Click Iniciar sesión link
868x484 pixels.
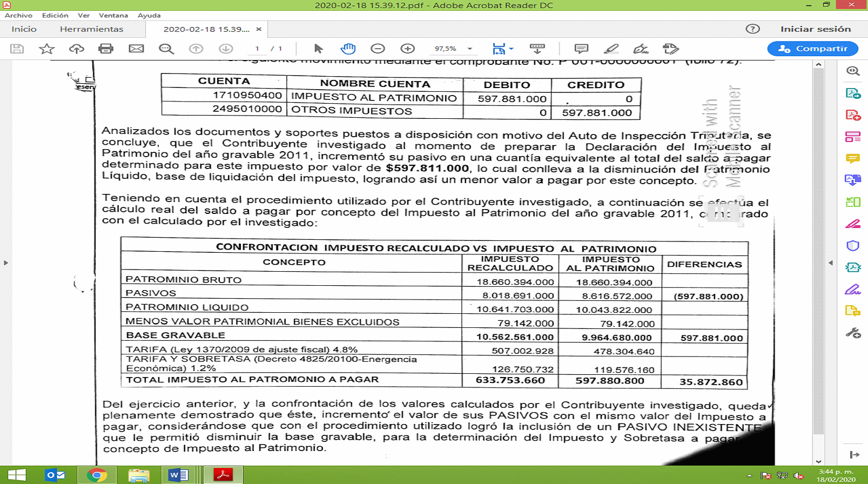coord(816,29)
